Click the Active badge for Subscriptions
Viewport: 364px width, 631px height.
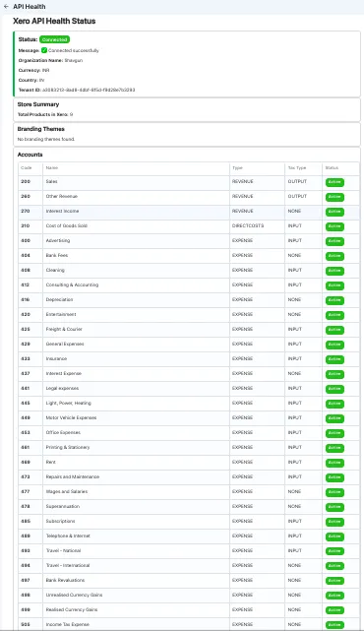pos(334,522)
